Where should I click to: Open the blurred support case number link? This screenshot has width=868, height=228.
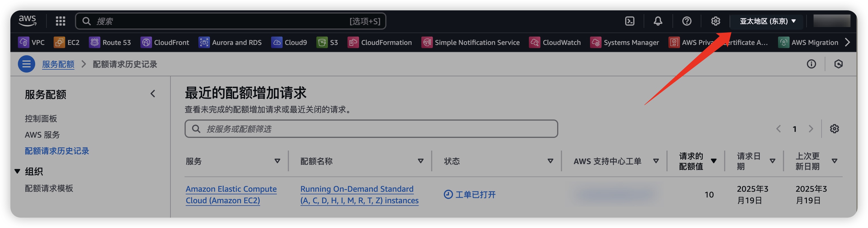pos(616,194)
